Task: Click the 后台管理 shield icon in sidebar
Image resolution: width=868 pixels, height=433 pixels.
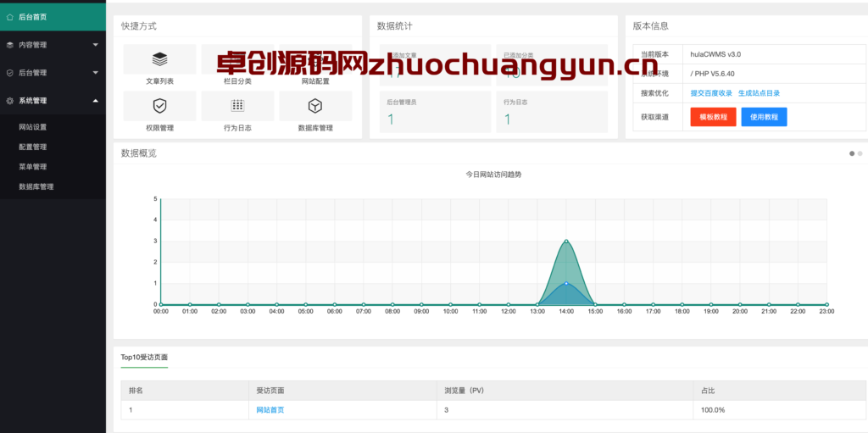Action: (10, 73)
